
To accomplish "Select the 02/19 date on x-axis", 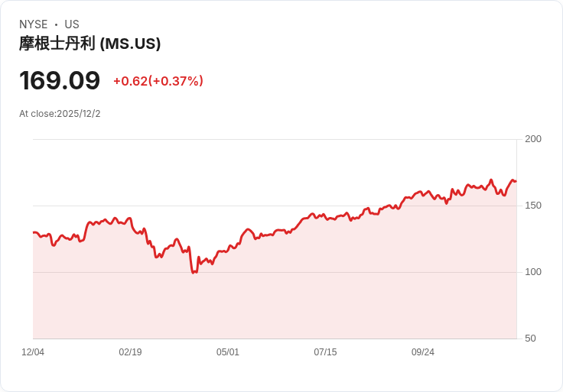I will click(x=130, y=352).
